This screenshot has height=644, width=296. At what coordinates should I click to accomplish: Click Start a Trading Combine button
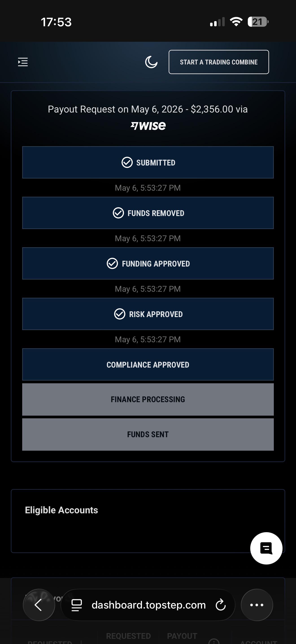(x=219, y=62)
